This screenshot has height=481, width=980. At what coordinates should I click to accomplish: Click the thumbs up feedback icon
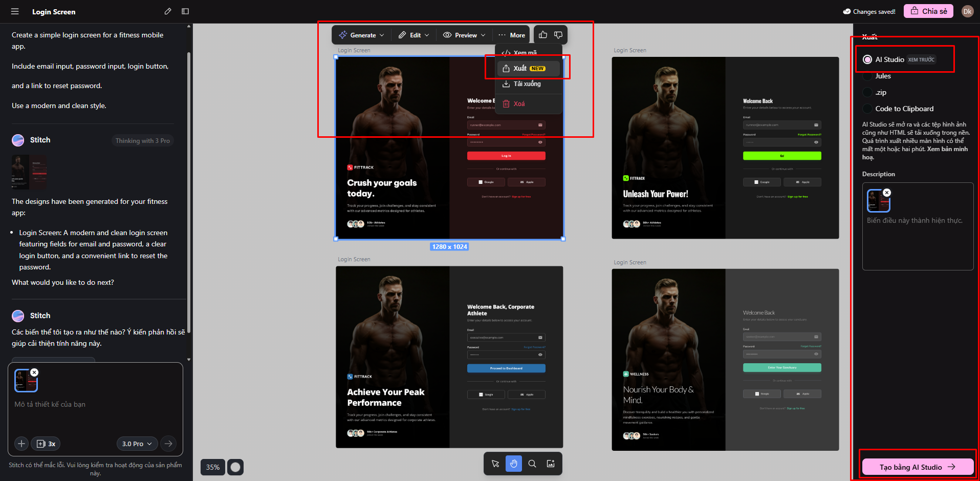tap(543, 35)
